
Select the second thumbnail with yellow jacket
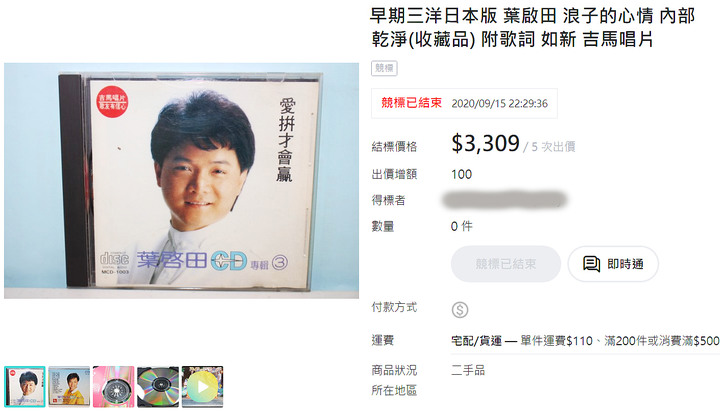69,387
